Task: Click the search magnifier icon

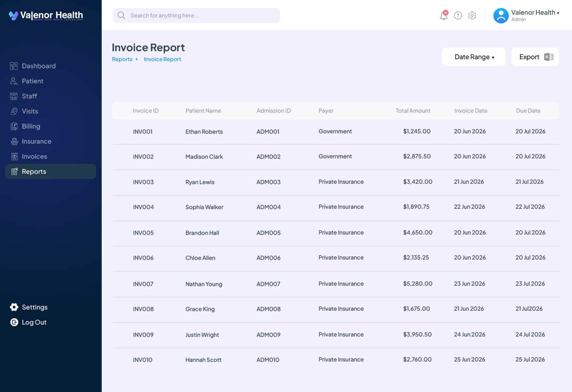Action: coord(121,15)
